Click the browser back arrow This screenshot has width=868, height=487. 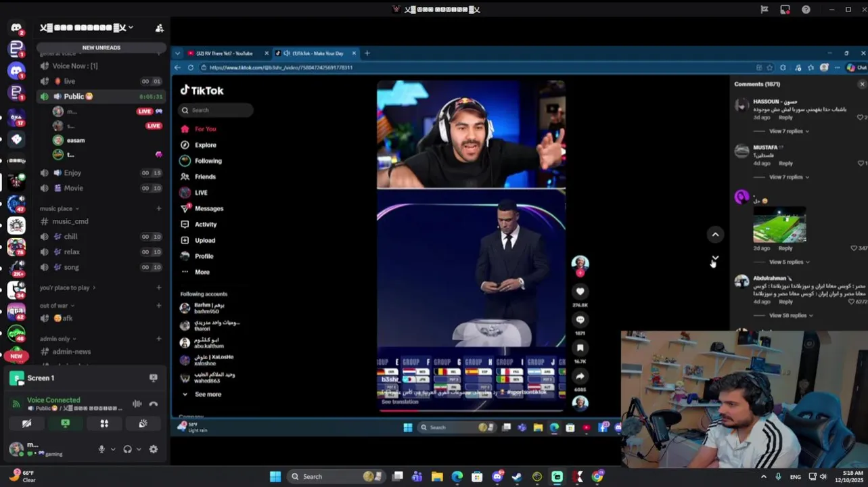(177, 68)
